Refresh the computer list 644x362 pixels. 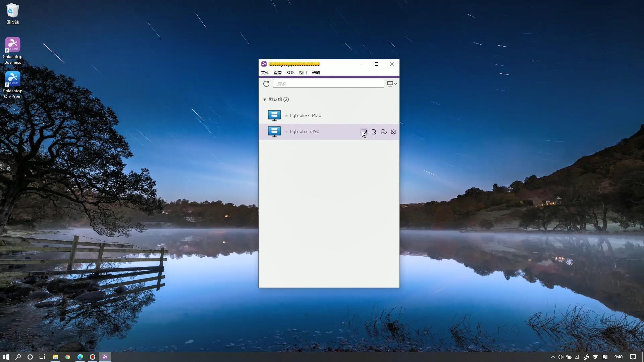click(266, 84)
